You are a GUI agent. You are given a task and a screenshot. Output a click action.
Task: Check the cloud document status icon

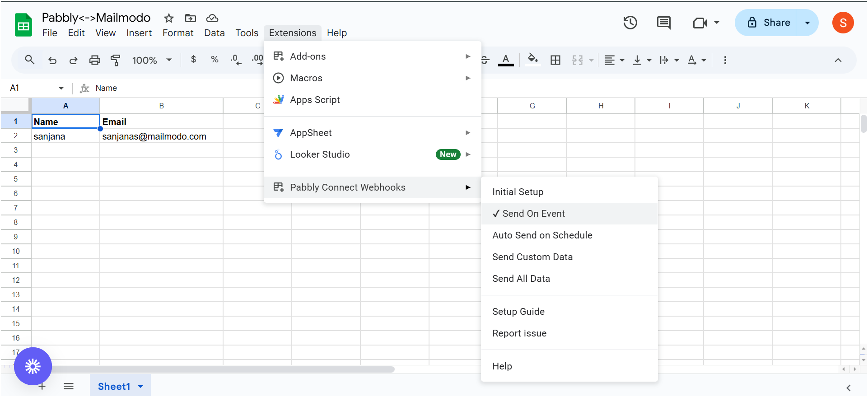click(212, 18)
